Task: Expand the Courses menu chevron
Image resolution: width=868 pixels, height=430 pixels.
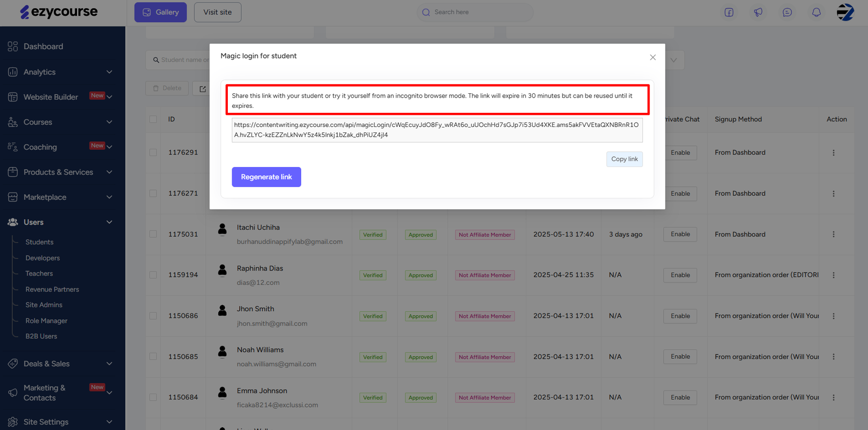Action: point(109,122)
